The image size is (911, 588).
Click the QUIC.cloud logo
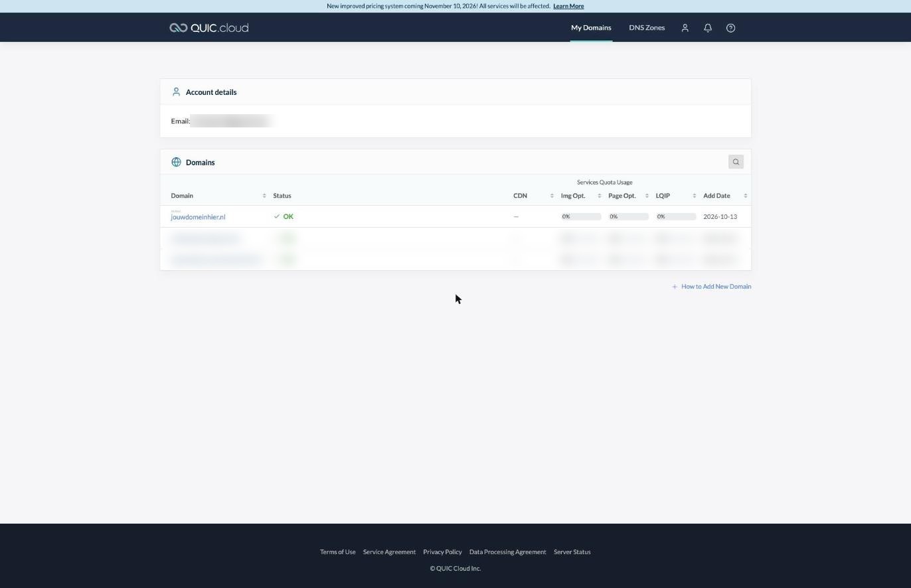click(x=208, y=28)
